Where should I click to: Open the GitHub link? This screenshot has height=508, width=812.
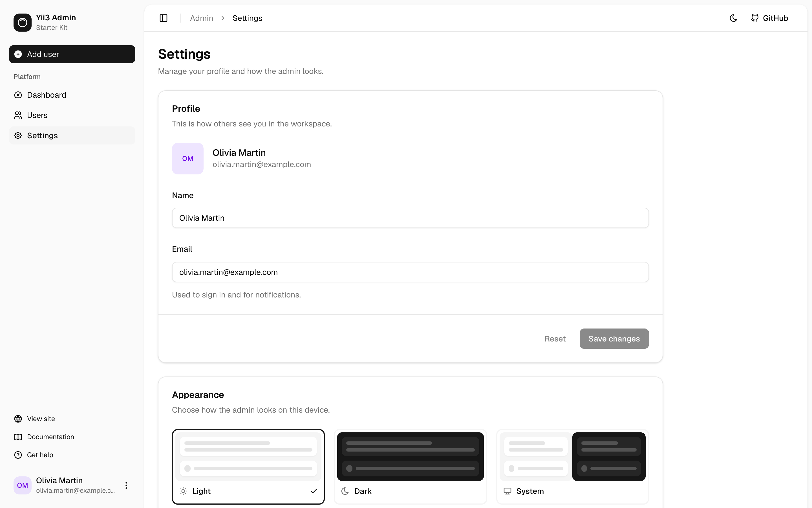(x=769, y=18)
